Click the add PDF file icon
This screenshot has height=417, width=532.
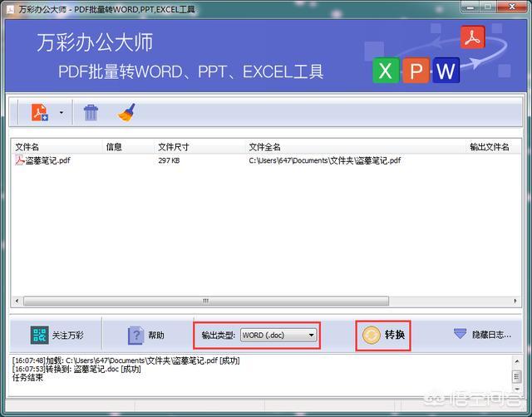tap(40, 112)
